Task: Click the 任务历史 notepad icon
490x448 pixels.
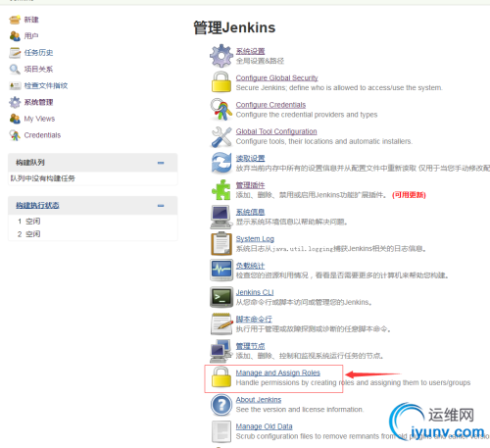Action: point(15,53)
